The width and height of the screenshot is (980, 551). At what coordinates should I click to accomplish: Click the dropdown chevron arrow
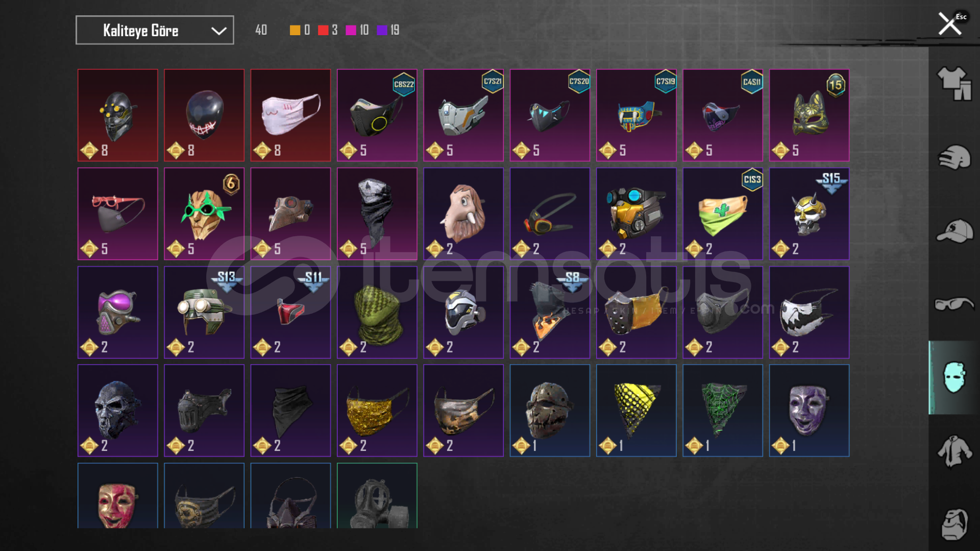coord(218,31)
